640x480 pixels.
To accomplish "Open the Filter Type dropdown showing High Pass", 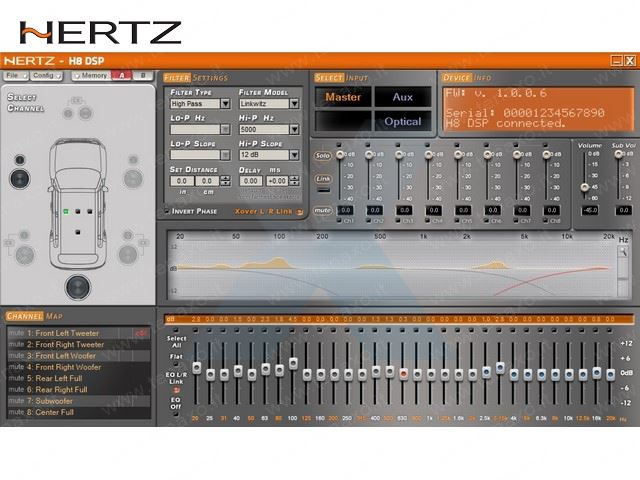I will click(x=200, y=104).
